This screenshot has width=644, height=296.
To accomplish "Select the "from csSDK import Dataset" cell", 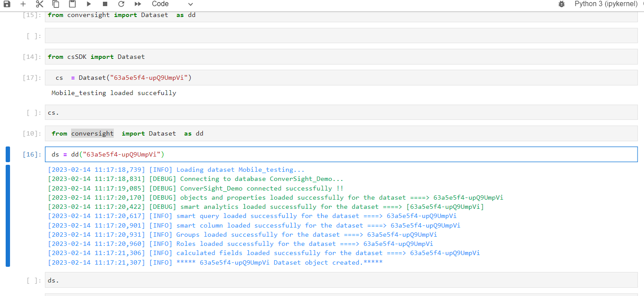I will pyautogui.click(x=341, y=57).
